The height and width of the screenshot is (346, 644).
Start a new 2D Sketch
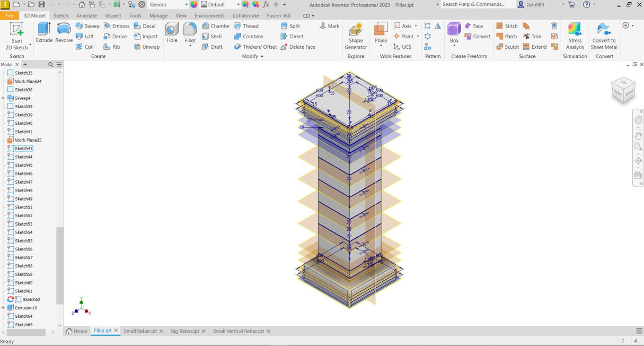17,36
